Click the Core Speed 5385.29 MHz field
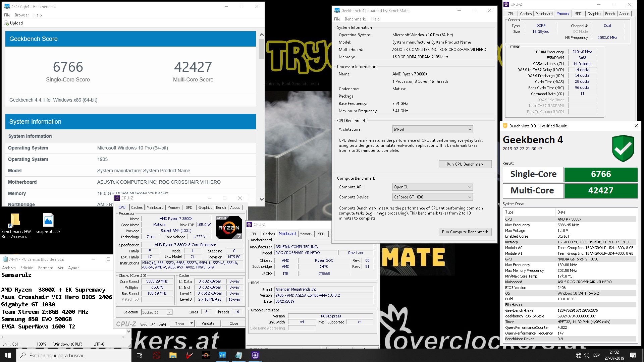 157,282
